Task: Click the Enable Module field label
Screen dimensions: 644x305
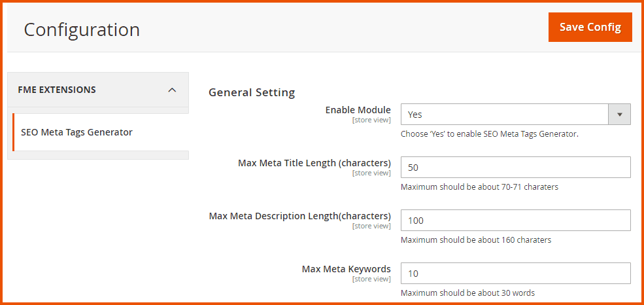Action: point(358,110)
